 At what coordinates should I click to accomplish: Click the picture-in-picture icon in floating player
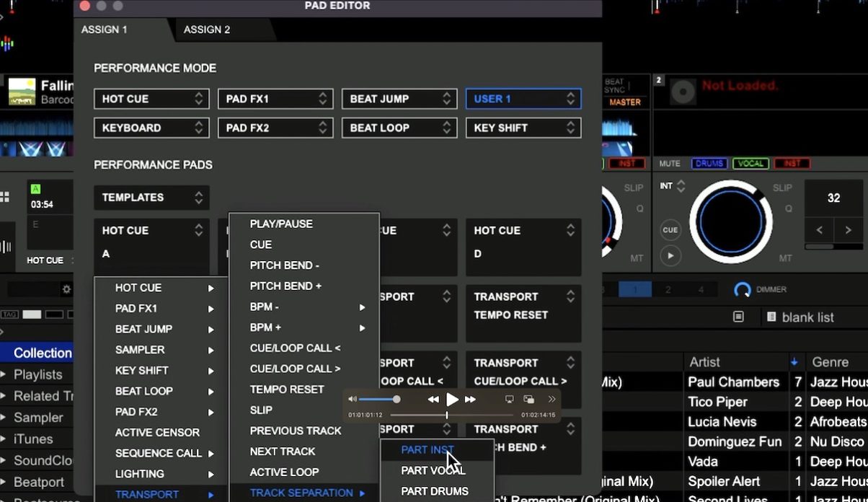pyautogui.click(x=531, y=398)
